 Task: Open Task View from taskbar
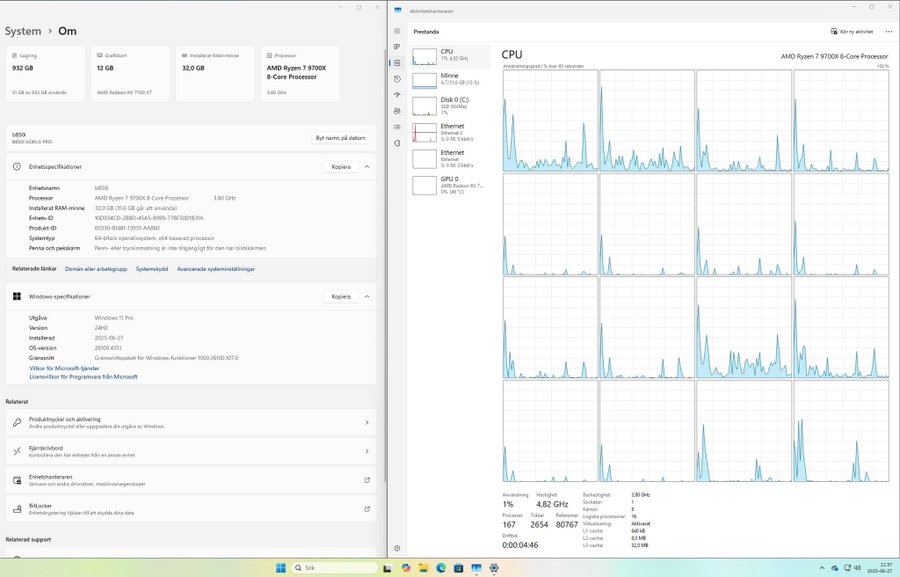(x=387, y=568)
